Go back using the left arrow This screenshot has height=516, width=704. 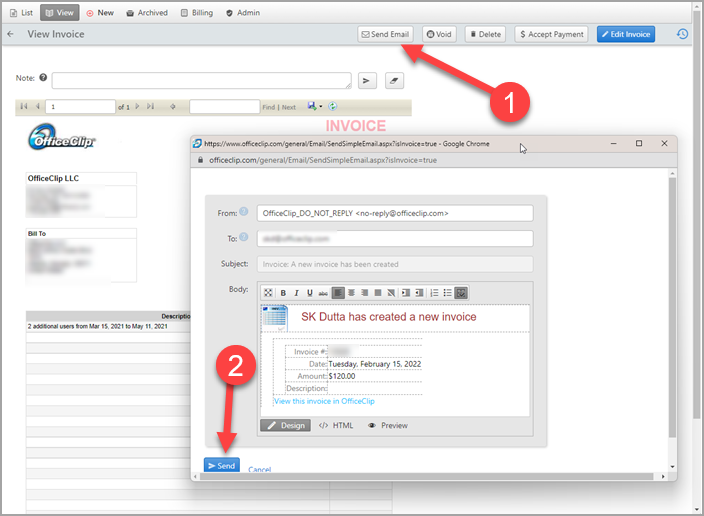coord(11,34)
